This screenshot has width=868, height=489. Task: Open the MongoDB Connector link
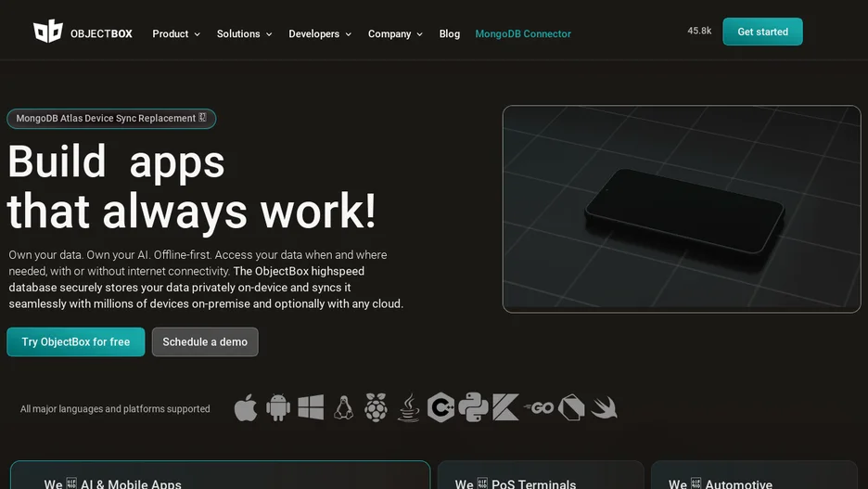point(523,33)
